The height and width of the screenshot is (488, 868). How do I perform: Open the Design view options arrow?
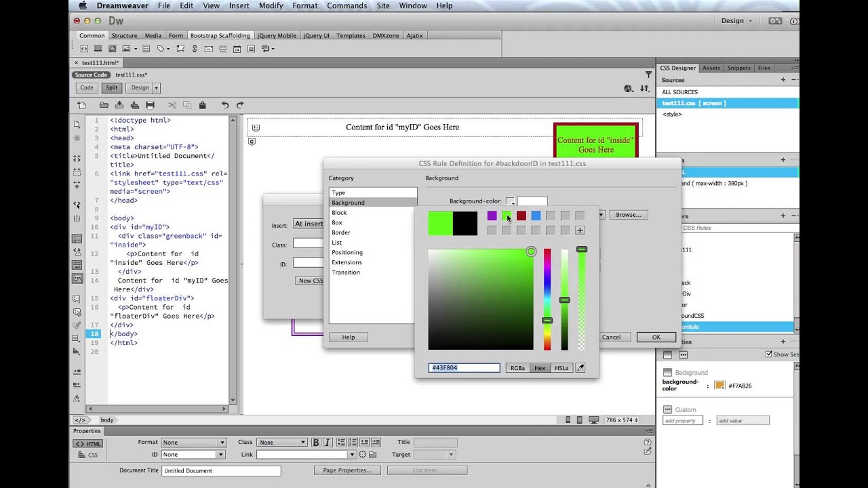coord(157,87)
